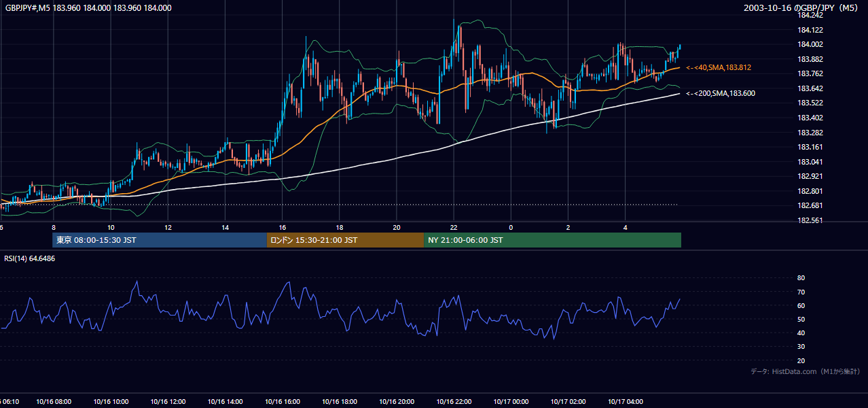The width and height of the screenshot is (868, 408).
Task: Click the 10/16 16:00 time label
Action: coord(282,402)
